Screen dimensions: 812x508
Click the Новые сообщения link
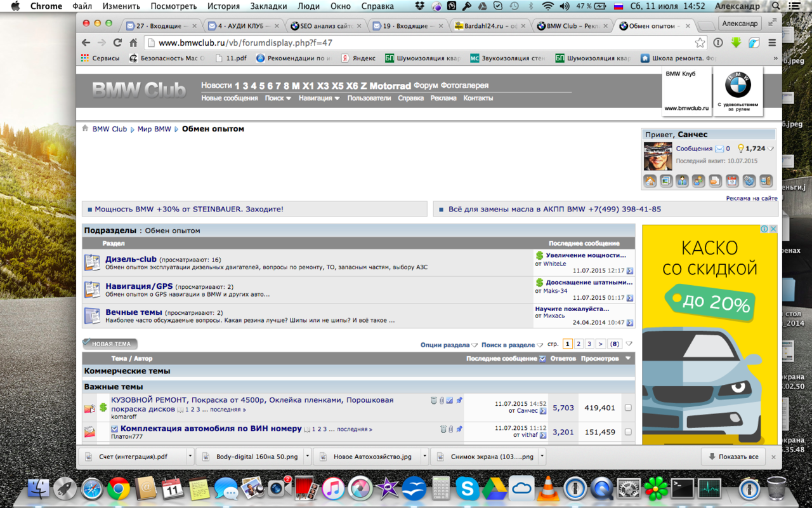[x=230, y=98]
